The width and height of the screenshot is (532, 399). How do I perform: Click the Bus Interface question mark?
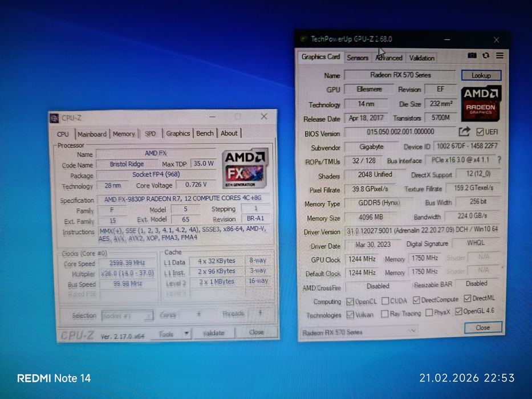[499, 160]
